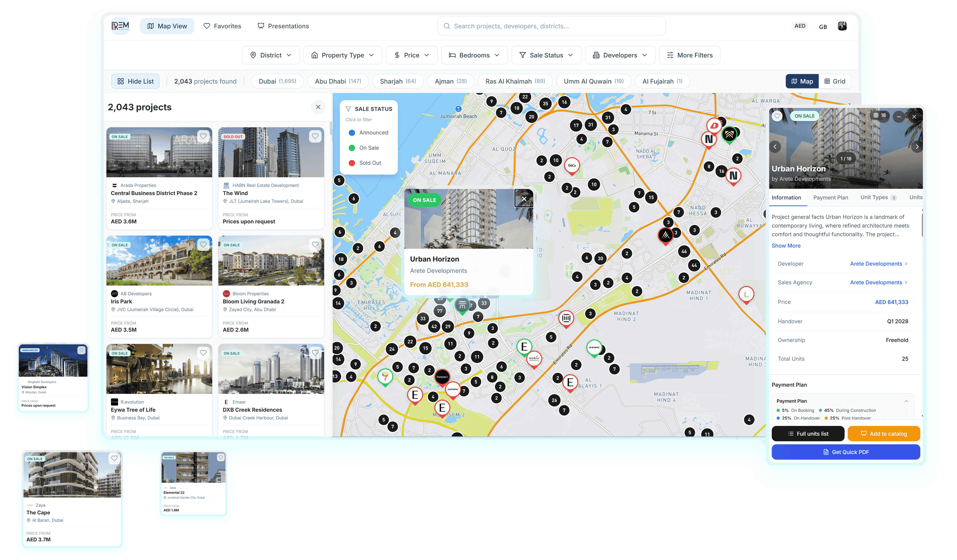Click the cluster marker labeled 30

point(600,258)
